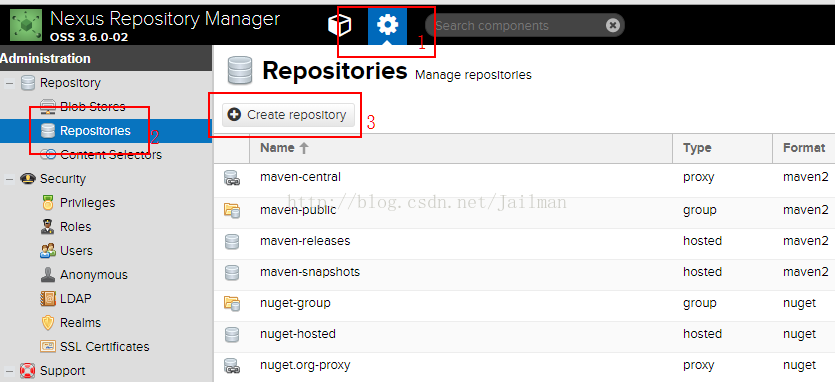Click the Create repository button
This screenshot has width=835, height=382.
tap(288, 115)
